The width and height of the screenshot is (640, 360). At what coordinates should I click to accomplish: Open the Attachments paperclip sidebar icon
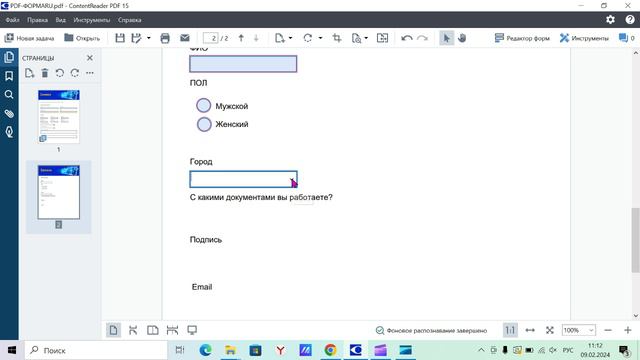point(9,113)
